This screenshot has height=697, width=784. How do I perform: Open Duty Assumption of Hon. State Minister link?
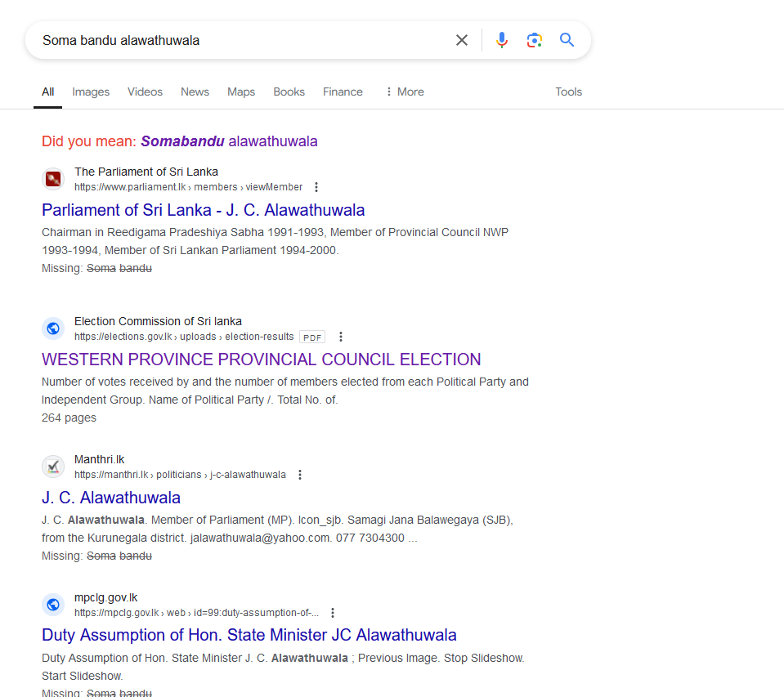(249, 635)
